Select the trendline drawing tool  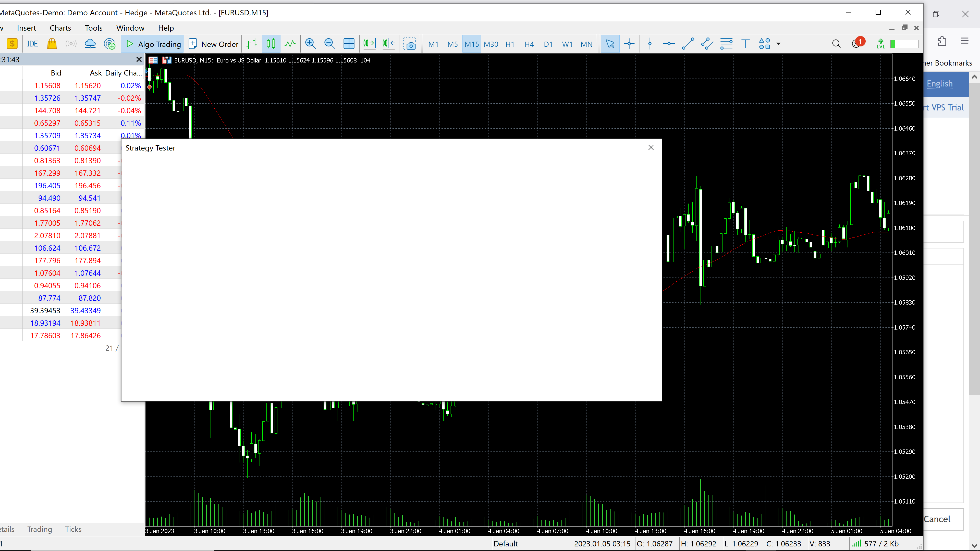[688, 44]
